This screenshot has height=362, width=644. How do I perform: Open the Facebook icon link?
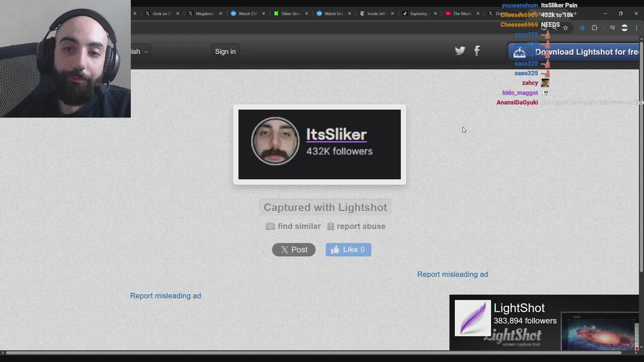click(x=477, y=51)
